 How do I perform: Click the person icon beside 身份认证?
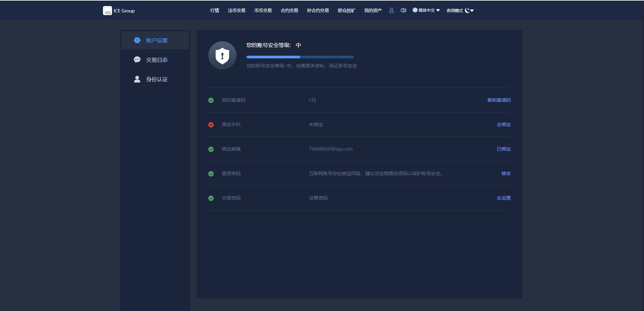[x=137, y=79]
